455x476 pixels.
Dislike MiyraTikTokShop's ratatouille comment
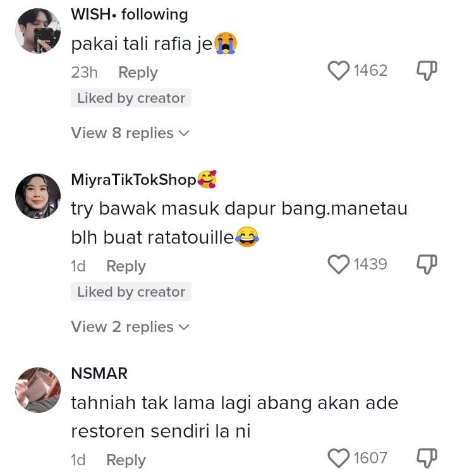427,265
